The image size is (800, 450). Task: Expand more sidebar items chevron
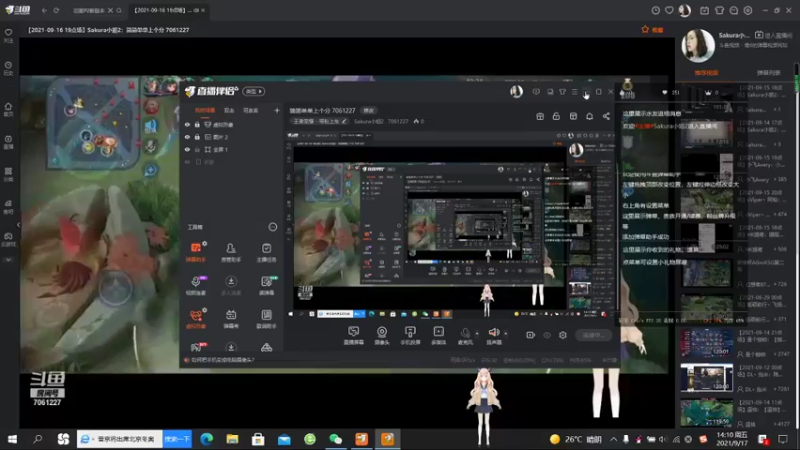[x=8, y=260]
